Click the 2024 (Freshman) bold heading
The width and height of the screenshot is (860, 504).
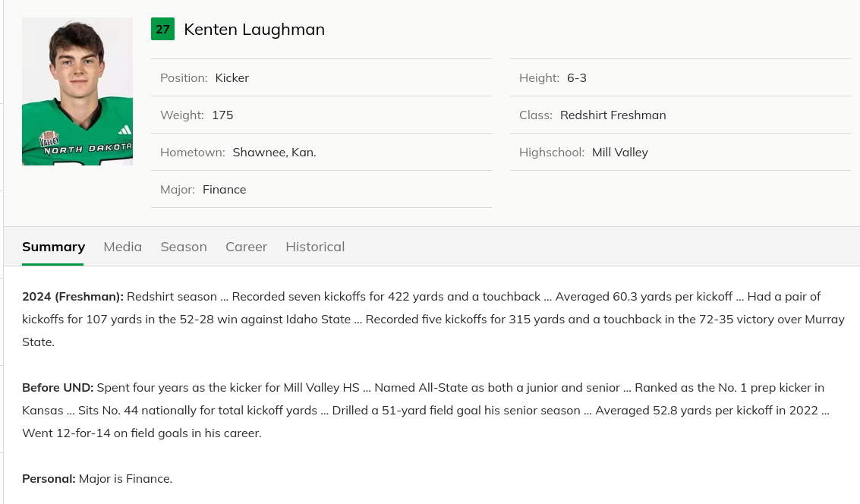(73, 297)
